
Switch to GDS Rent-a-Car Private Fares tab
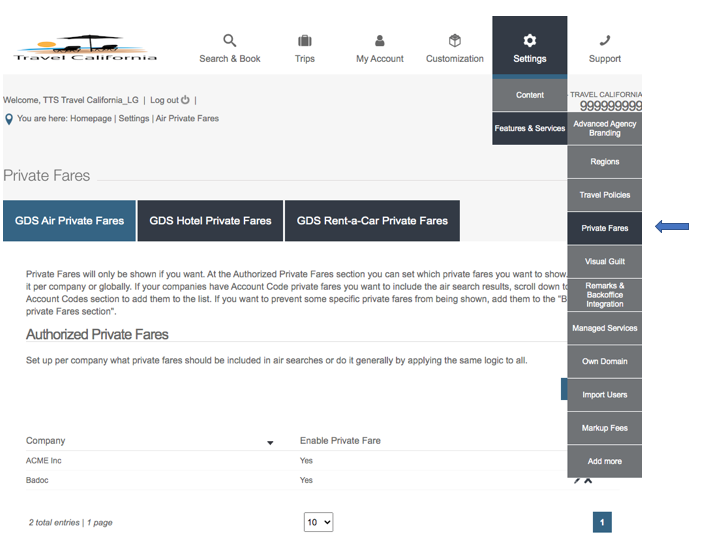pos(372,220)
